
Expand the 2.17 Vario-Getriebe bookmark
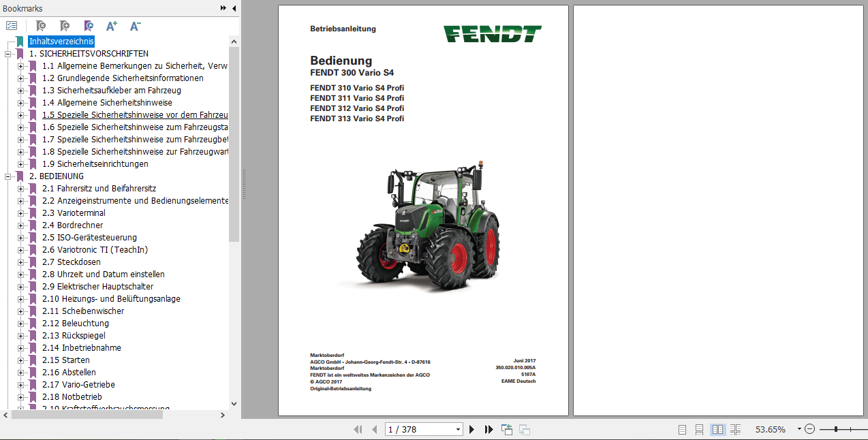coord(20,385)
